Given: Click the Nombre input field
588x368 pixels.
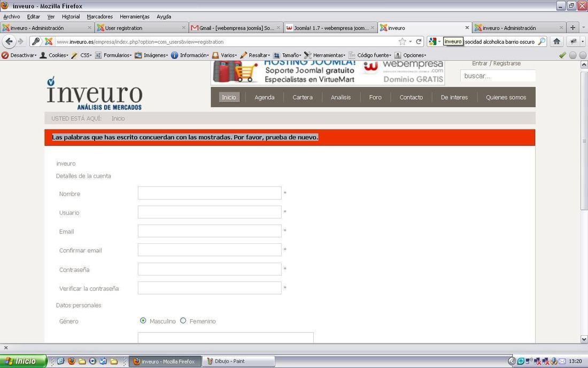Looking at the screenshot, I should pyautogui.click(x=210, y=193).
